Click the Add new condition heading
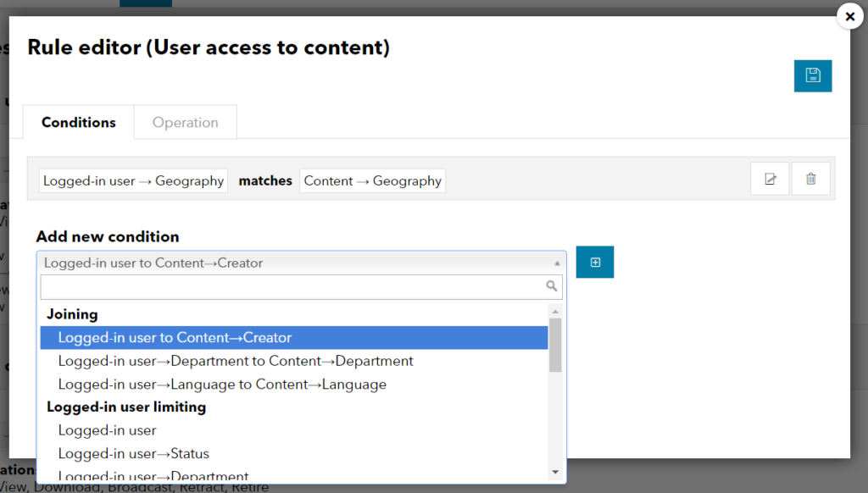 (108, 237)
